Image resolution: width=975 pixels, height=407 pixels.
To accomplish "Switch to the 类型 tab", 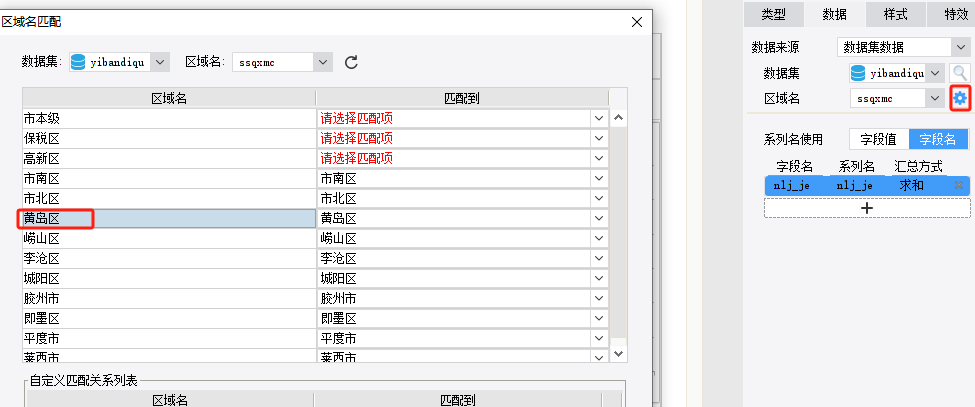I will (x=774, y=14).
